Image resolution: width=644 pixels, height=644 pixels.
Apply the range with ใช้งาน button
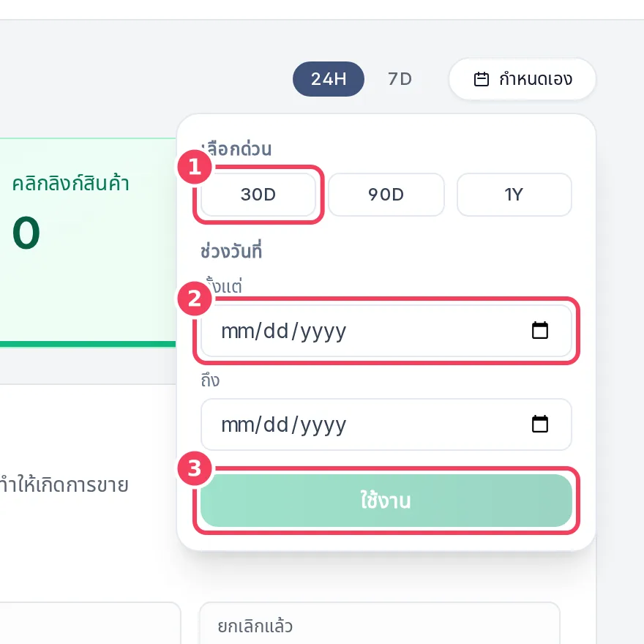pos(386,501)
